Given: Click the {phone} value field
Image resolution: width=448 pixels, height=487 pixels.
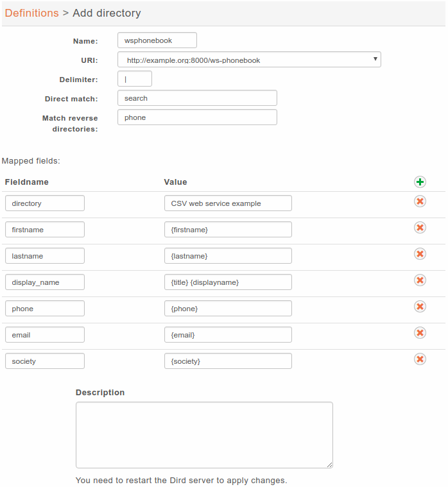Looking at the screenshot, I should tap(228, 309).
